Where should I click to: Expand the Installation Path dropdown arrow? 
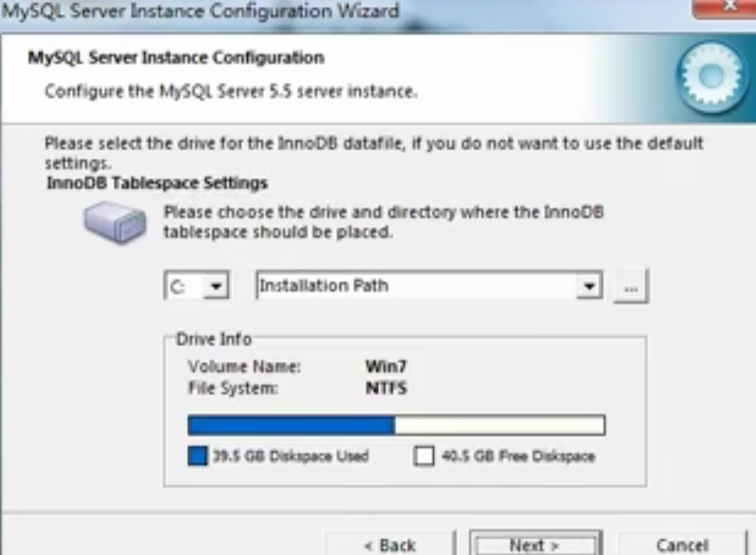pos(589,286)
